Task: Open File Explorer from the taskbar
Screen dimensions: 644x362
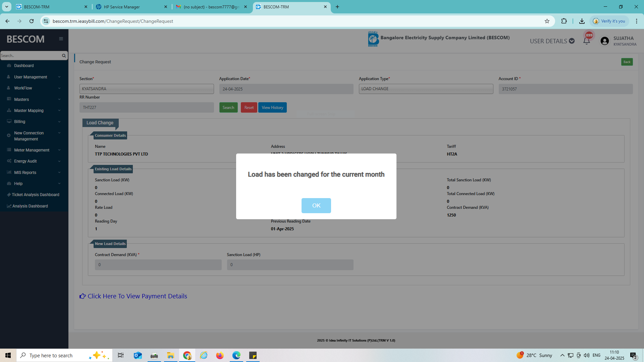Action: [170, 355]
